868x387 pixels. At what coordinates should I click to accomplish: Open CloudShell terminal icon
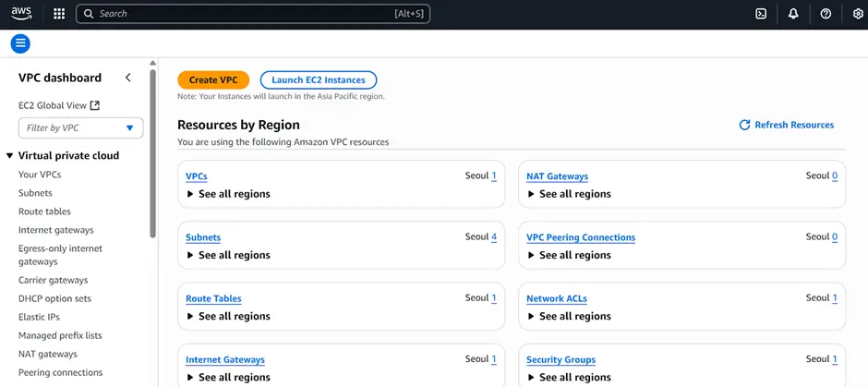coord(761,14)
